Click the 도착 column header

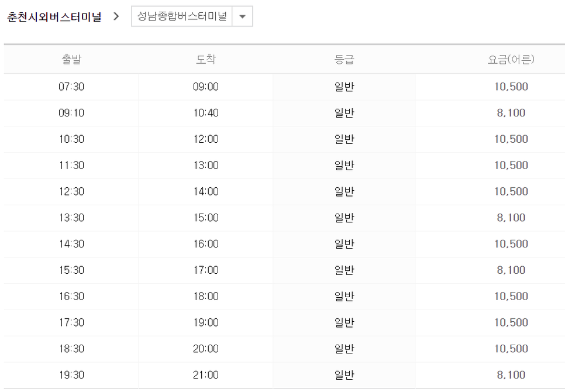tap(206, 59)
